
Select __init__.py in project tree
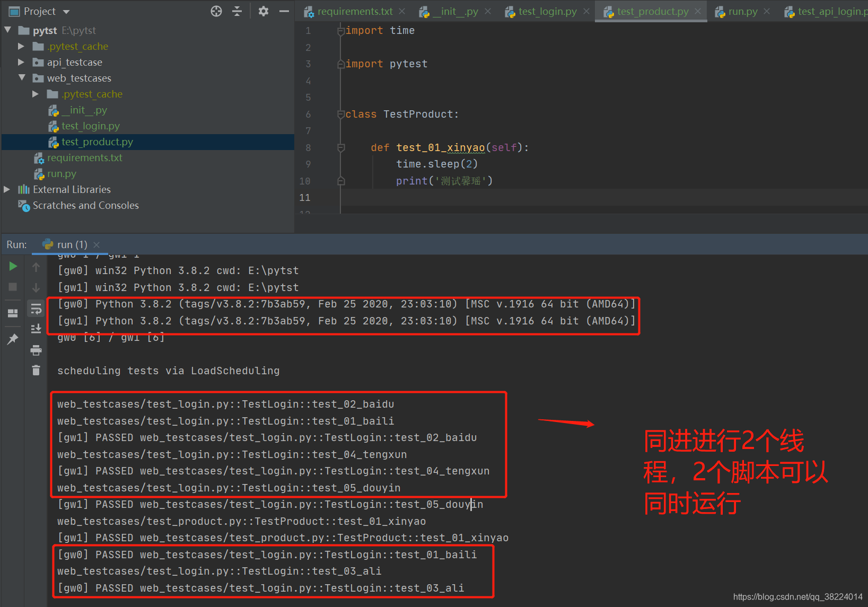coord(84,110)
